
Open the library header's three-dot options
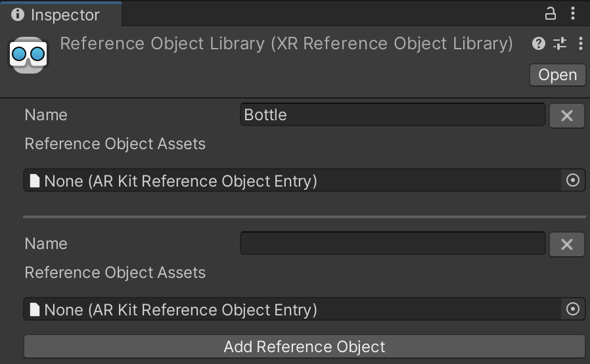coord(580,44)
